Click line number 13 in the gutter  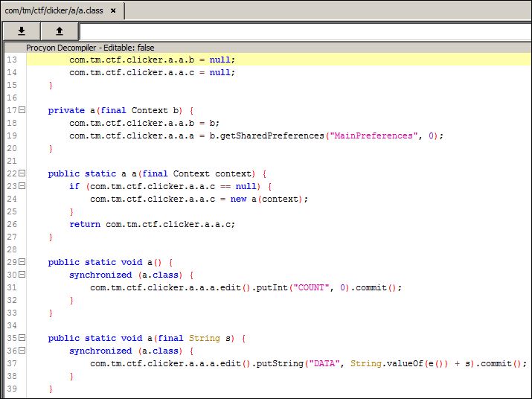pos(12,60)
